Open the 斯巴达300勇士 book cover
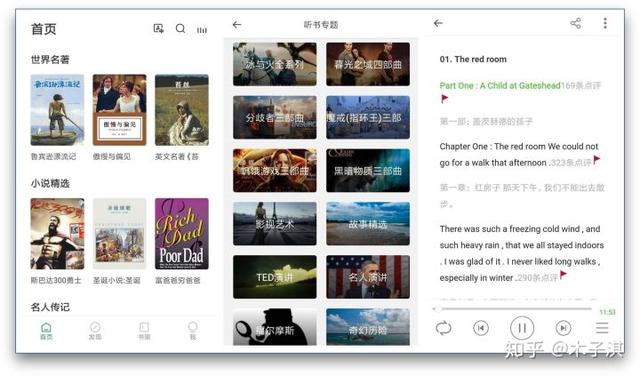 pyautogui.click(x=57, y=234)
